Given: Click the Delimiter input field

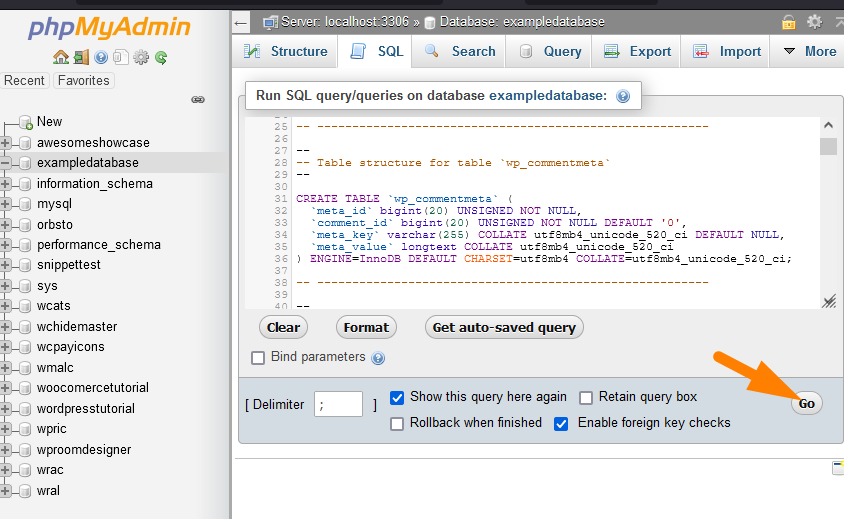Looking at the screenshot, I should point(338,404).
